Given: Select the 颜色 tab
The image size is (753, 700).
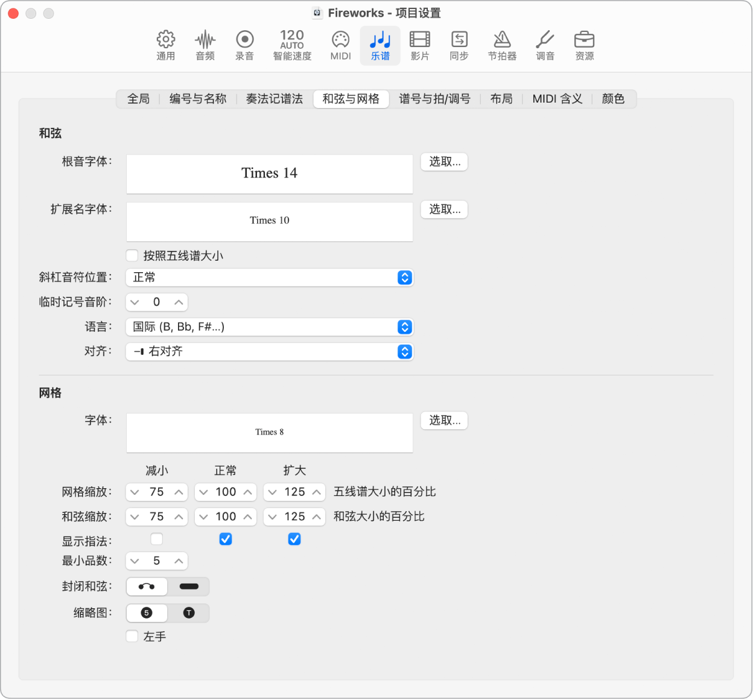Looking at the screenshot, I should click(x=613, y=99).
